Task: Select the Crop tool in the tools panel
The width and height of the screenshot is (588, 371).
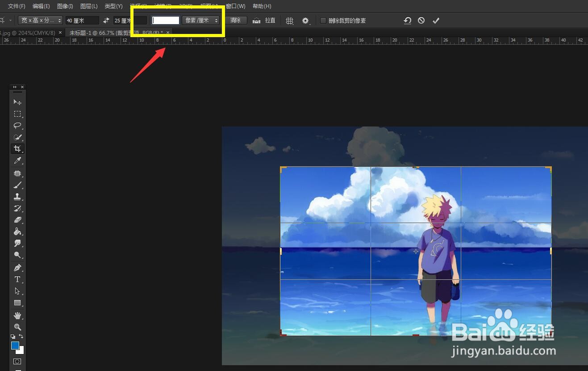Action: pyautogui.click(x=17, y=149)
